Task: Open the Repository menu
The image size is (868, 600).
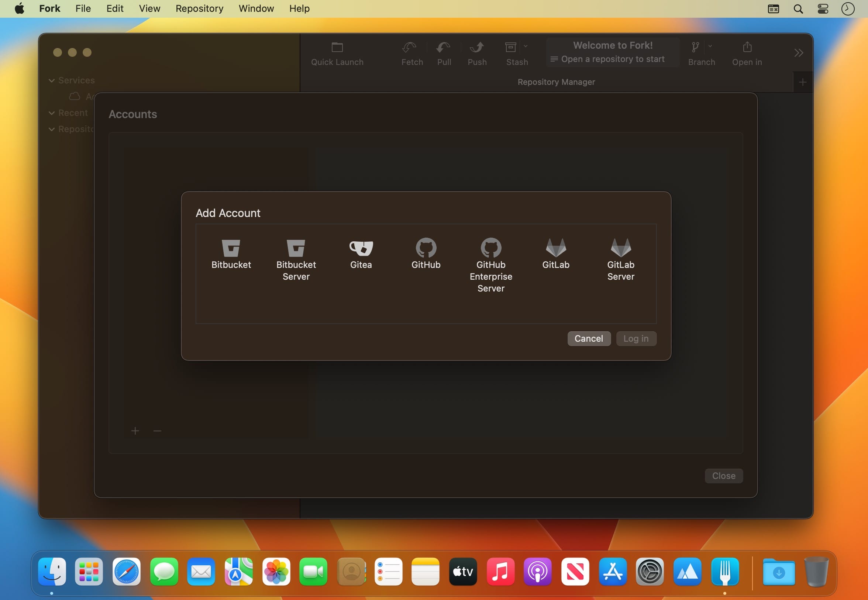Action: tap(199, 8)
